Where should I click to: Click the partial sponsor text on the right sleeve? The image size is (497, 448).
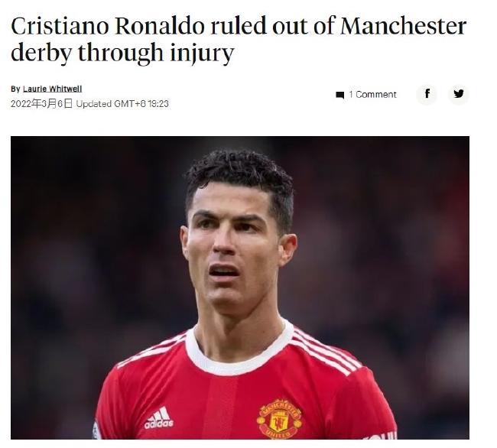click(380, 436)
